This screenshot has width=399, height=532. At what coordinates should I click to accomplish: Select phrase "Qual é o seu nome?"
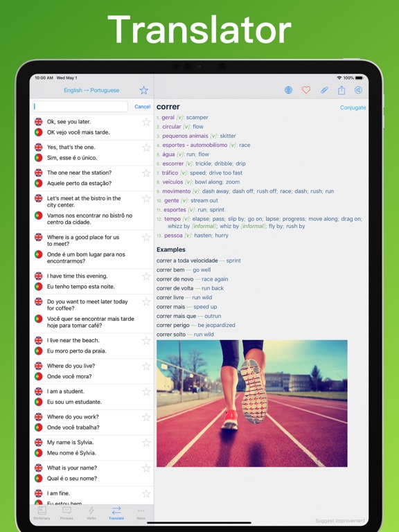72,479
